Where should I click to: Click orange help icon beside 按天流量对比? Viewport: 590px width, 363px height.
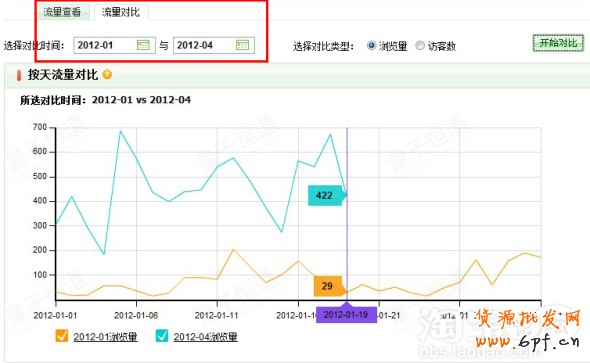pos(107,74)
